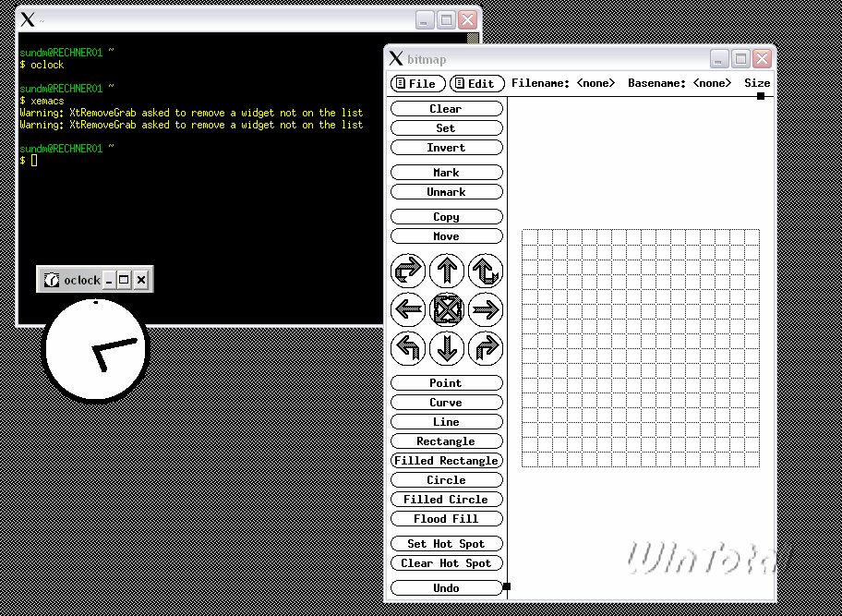Click the round oclock clock face

click(x=96, y=350)
